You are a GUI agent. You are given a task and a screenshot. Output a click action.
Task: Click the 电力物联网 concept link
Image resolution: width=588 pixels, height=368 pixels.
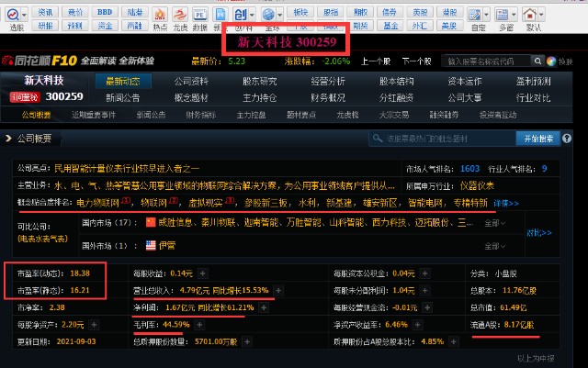(97, 203)
